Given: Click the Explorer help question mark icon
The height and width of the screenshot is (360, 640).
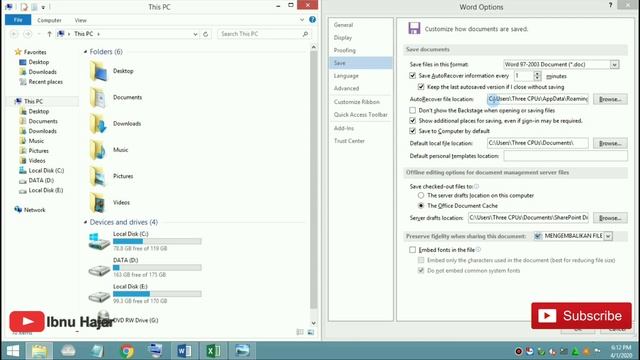Looking at the screenshot, I should 312,20.
